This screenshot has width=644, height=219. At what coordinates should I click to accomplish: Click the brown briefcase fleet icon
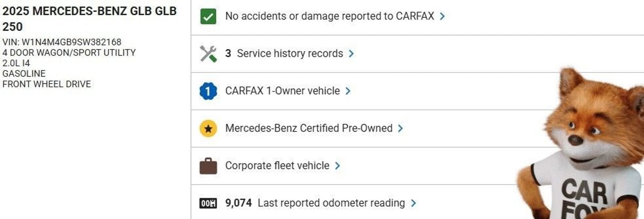(x=208, y=166)
